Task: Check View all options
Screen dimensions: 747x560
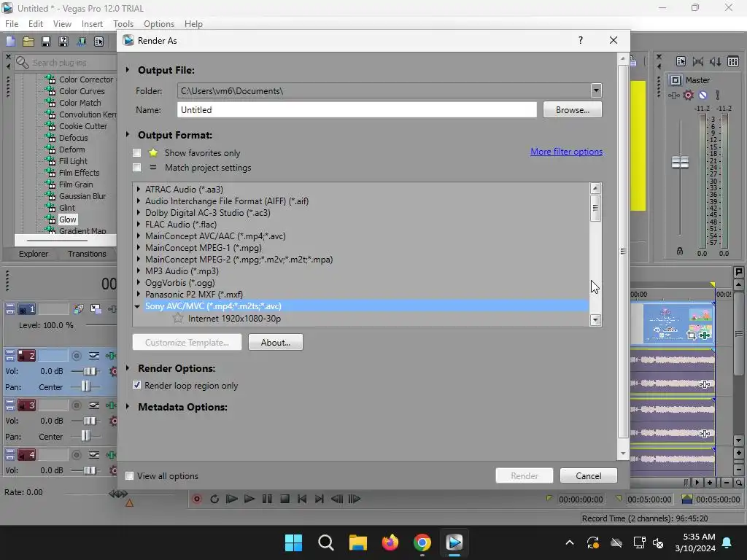Action: coord(130,475)
